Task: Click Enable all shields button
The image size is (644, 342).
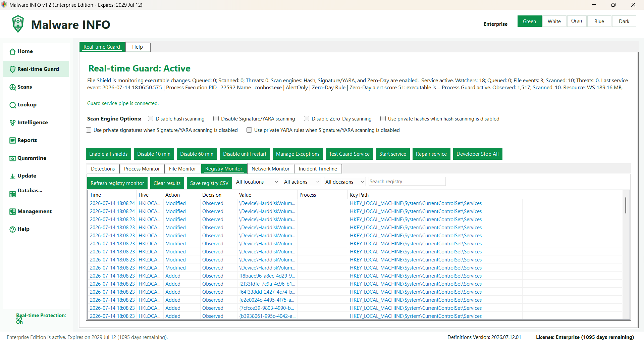Action: (108, 154)
